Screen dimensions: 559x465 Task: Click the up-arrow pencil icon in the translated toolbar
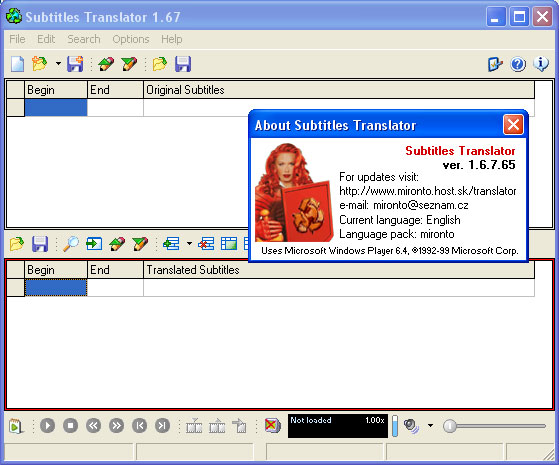(x=117, y=244)
